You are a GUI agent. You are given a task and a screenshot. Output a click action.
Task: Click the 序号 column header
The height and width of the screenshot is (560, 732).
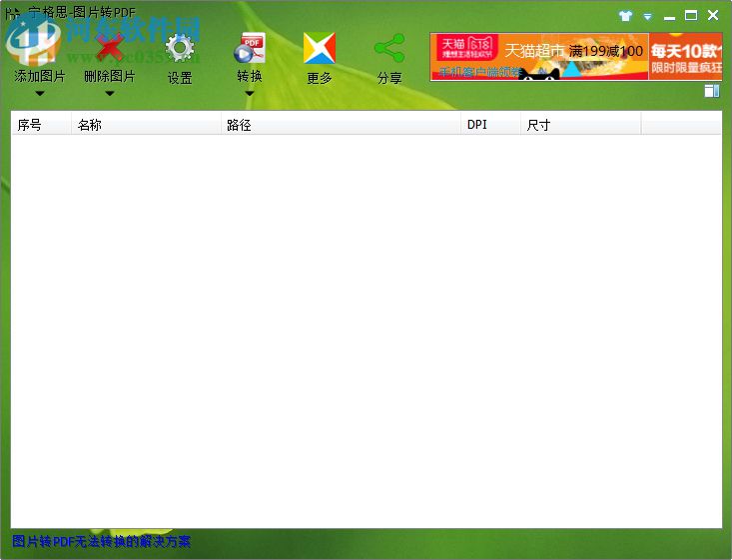pos(41,125)
